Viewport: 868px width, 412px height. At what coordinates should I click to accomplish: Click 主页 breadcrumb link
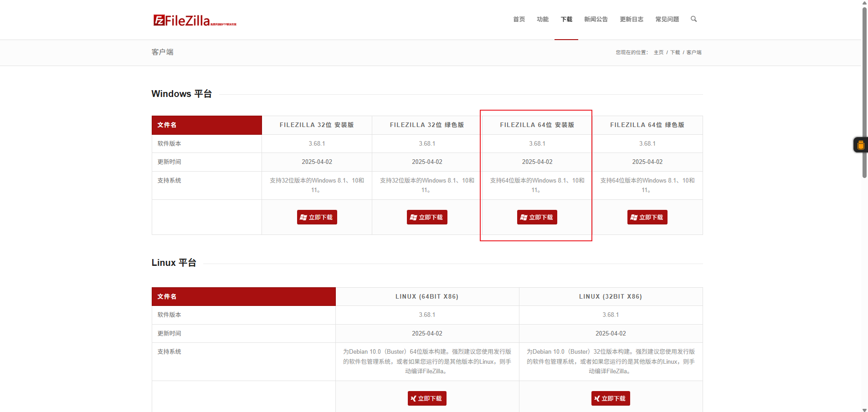tap(658, 52)
